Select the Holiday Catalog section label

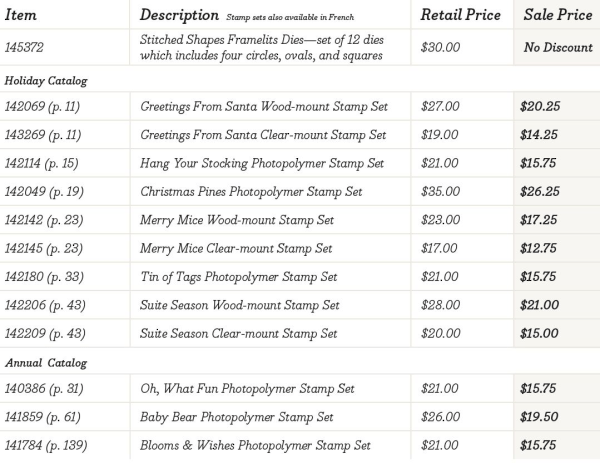tap(46, 80)
